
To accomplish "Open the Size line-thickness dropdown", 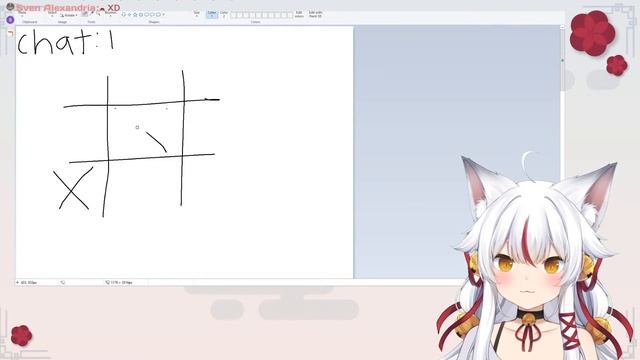I will pos(197,14).
